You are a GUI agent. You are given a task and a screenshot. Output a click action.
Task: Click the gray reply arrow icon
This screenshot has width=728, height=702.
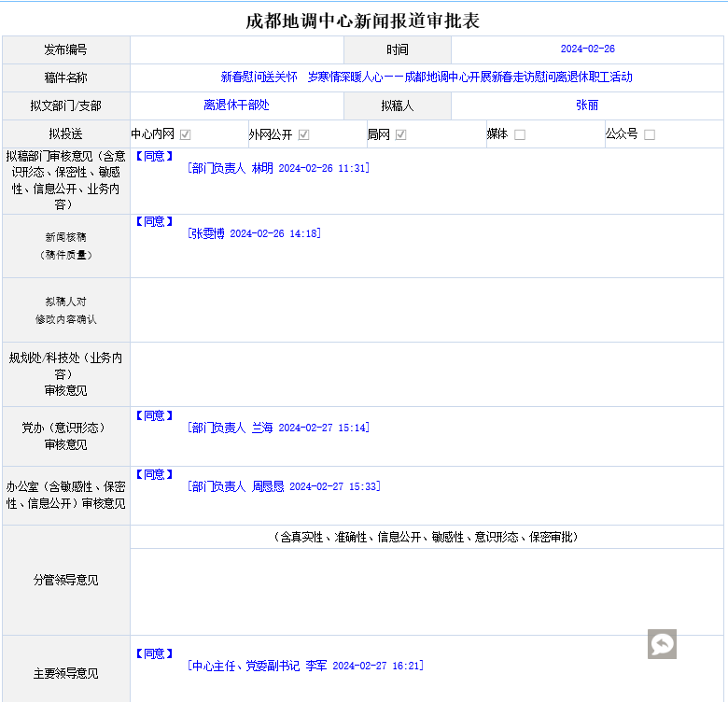click(662, 644)
